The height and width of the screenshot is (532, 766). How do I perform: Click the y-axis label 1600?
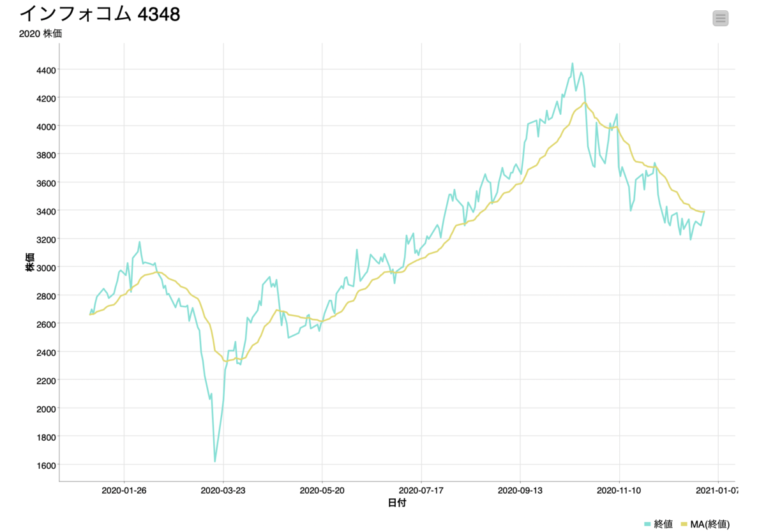[x=46, y=465]
